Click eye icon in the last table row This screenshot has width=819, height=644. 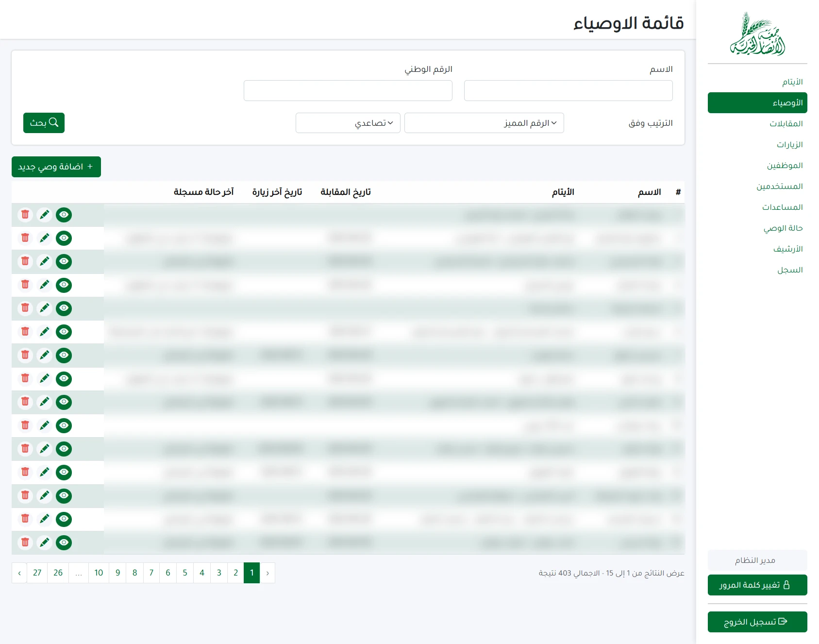(x=64, y=542)
